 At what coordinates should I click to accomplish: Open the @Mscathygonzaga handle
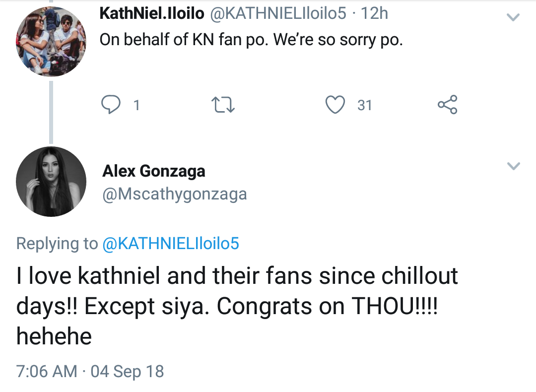point(174,194)
